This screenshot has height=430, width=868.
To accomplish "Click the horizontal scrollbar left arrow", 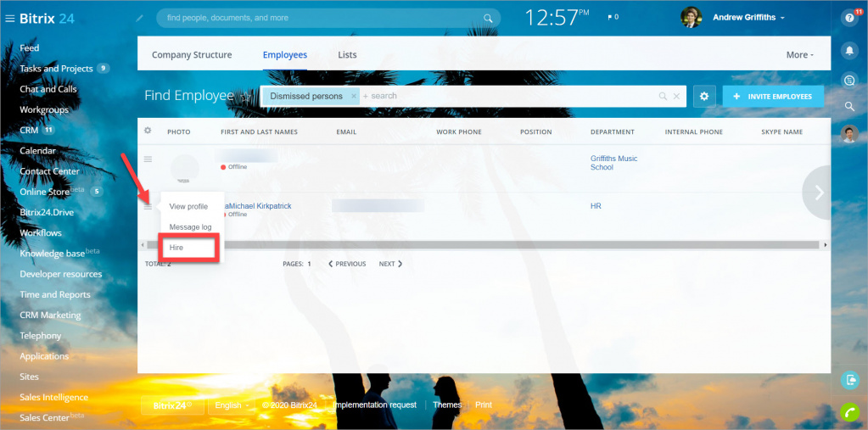I will 143,244.
